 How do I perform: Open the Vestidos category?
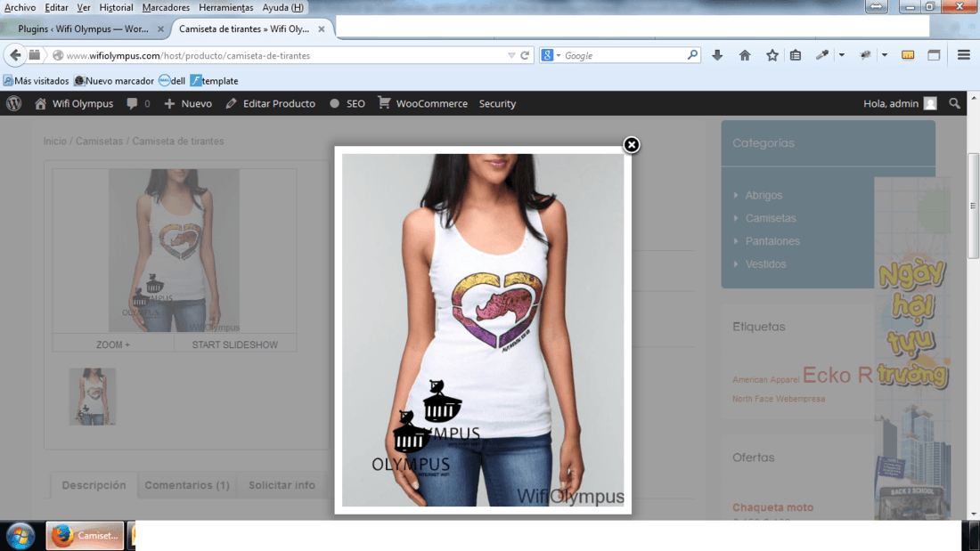[x=765, y=264]
